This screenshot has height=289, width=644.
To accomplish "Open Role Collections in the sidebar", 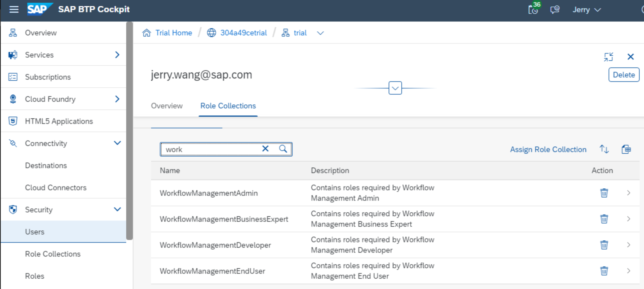I will pyautogui.click(x=53, y=254).
